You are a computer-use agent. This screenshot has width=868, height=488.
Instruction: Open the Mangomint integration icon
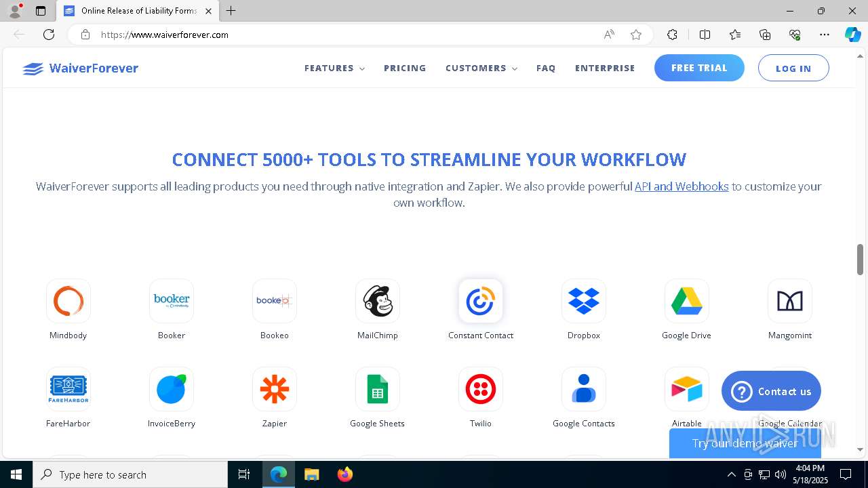tap(790, 301)
